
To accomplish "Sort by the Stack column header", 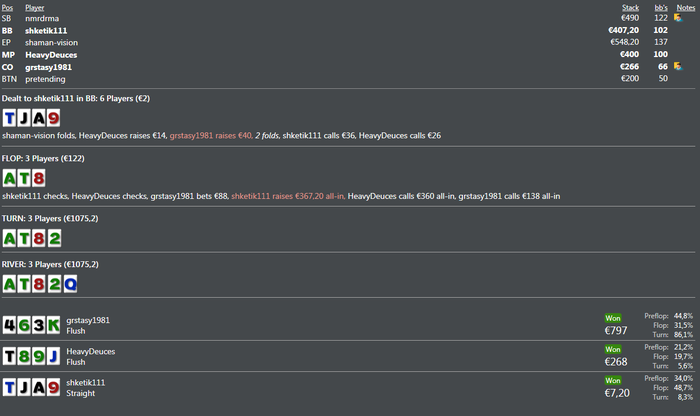I will coord(630,8).
